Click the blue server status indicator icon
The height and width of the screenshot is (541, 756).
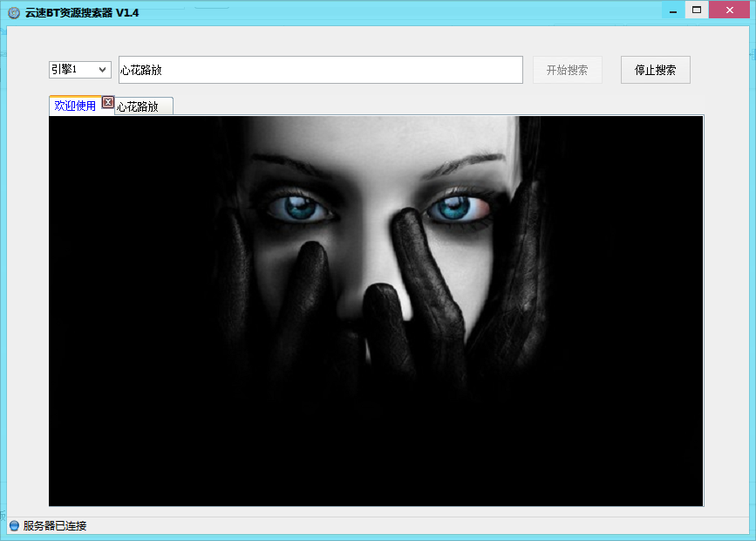[x=14, y=525]
